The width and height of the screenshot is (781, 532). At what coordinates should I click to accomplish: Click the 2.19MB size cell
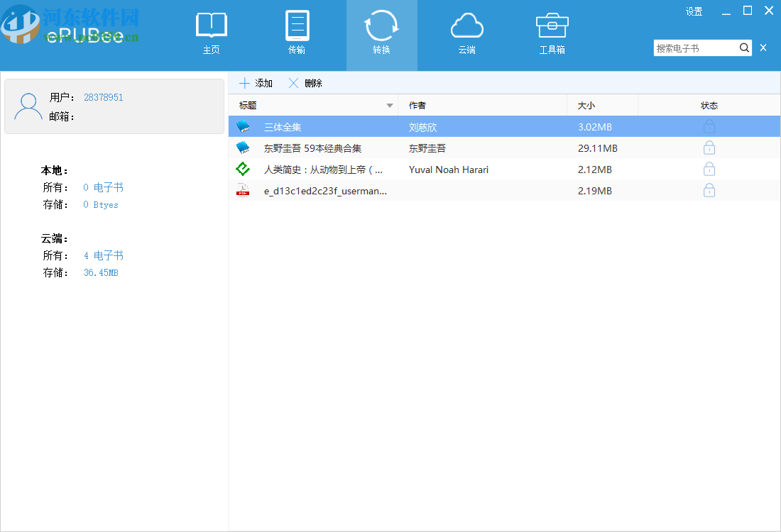595,191
